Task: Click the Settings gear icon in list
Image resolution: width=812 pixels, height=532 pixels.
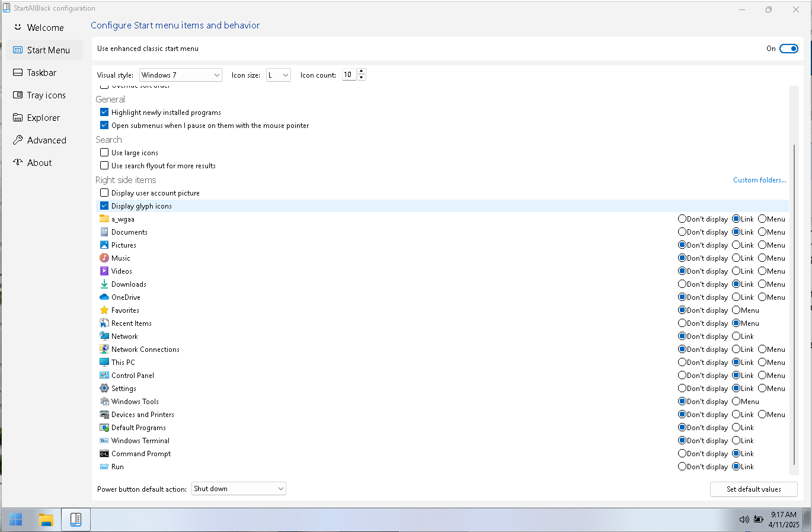Action: tap(104, 388)
